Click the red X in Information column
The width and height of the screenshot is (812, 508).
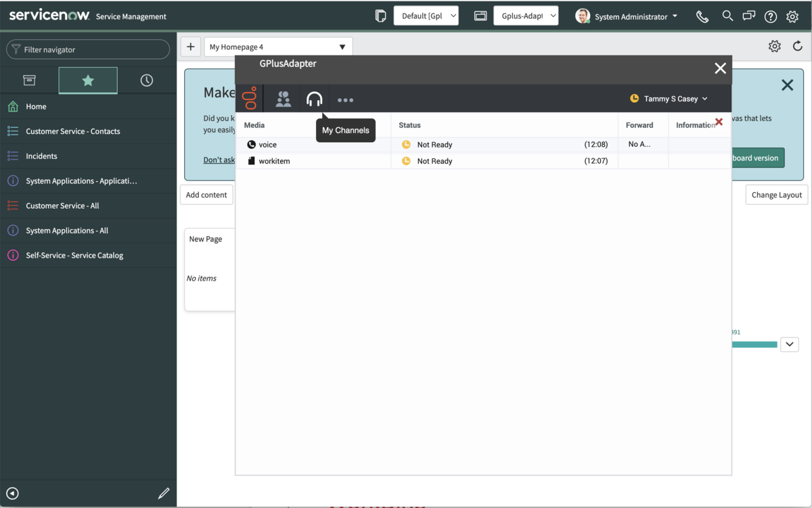[719, 122]
